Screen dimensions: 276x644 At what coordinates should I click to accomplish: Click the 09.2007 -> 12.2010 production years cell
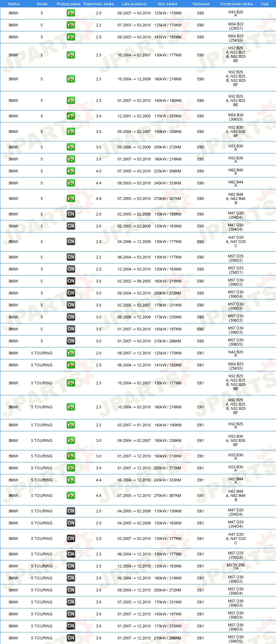pyautogui.click(x=134, y=353)
